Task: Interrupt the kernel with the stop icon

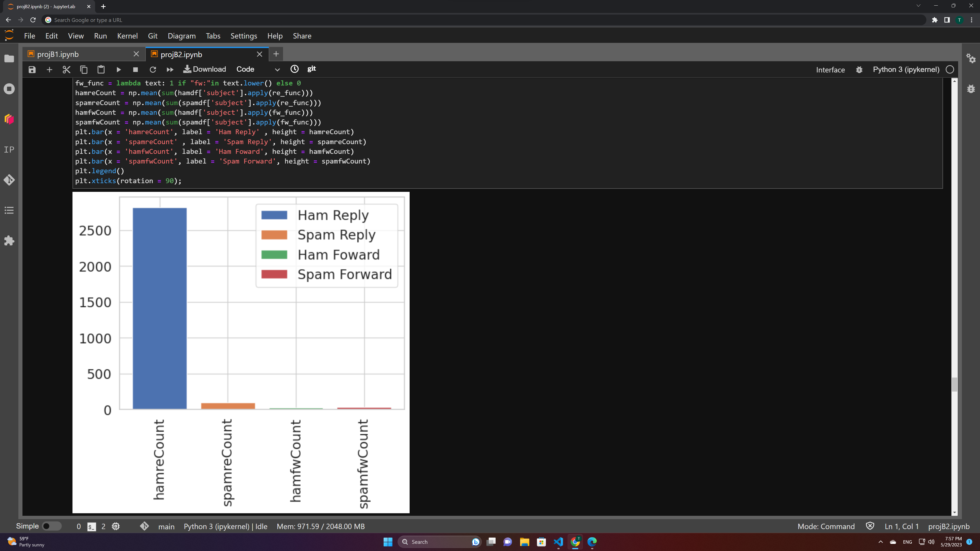Action: click(135, 70)
